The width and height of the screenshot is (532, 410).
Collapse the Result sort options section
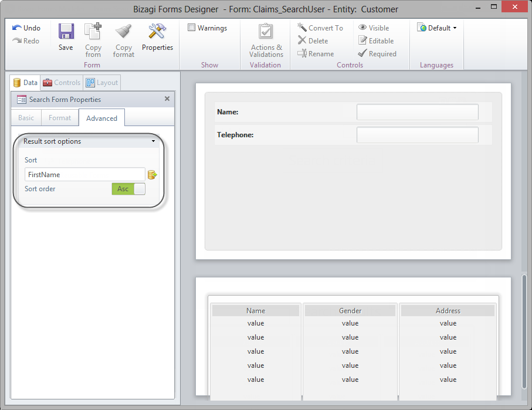click(x=153, y=141)
